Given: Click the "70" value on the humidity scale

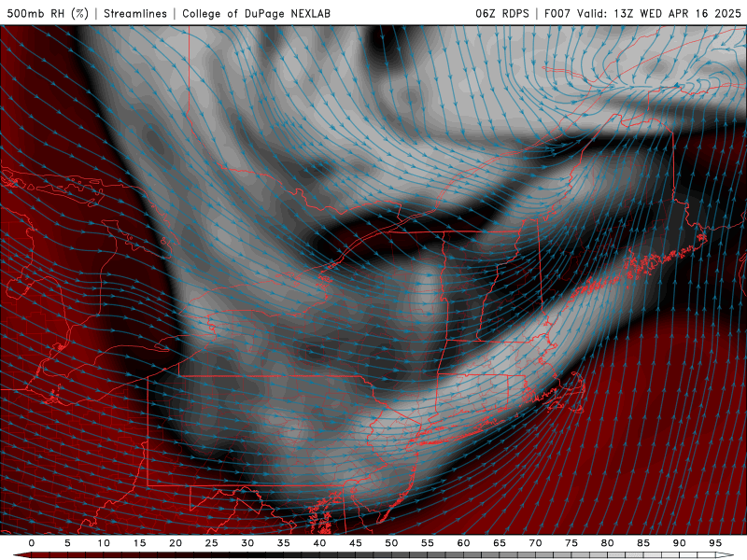Looking at the screenshot, I should [x=535, y=543].
